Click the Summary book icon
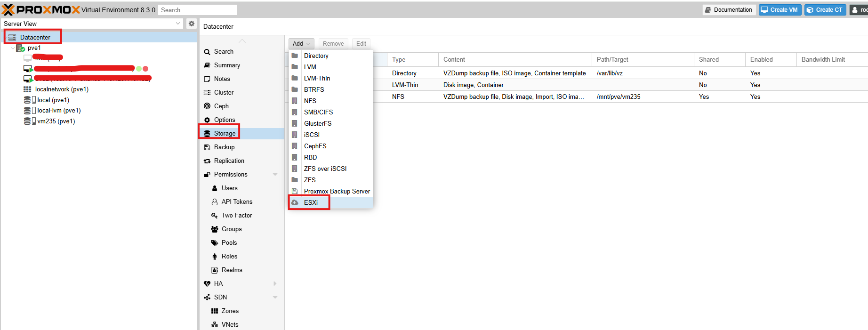 coord(207,65)
